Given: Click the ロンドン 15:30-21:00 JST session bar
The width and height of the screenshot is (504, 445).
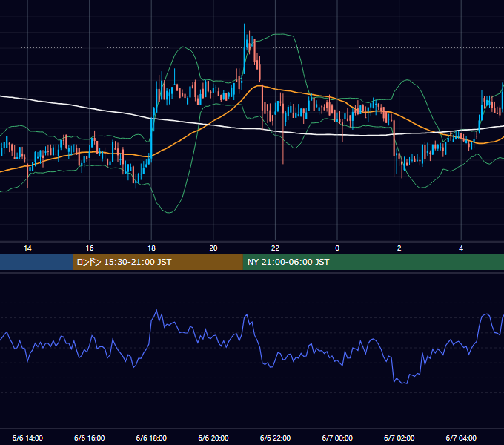Looking at the screenshot, I should [x=157, y=262].
